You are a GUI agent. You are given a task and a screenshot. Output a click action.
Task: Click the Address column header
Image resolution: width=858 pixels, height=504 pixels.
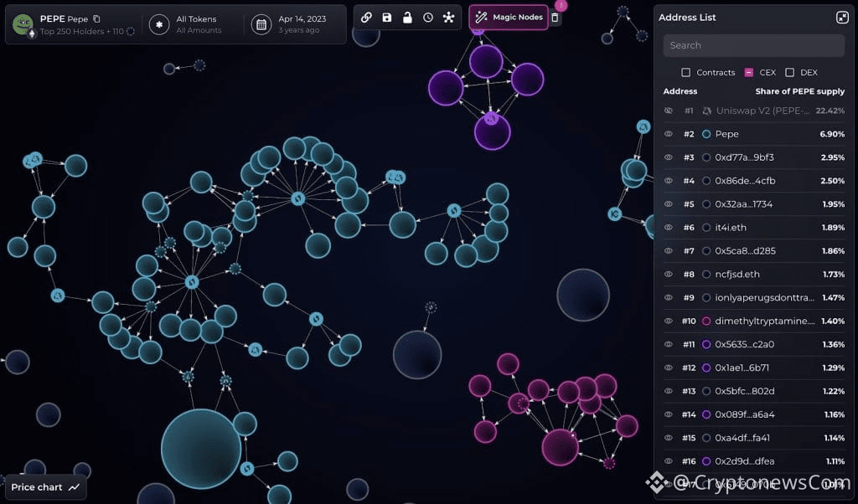click(x=680, y=91)
